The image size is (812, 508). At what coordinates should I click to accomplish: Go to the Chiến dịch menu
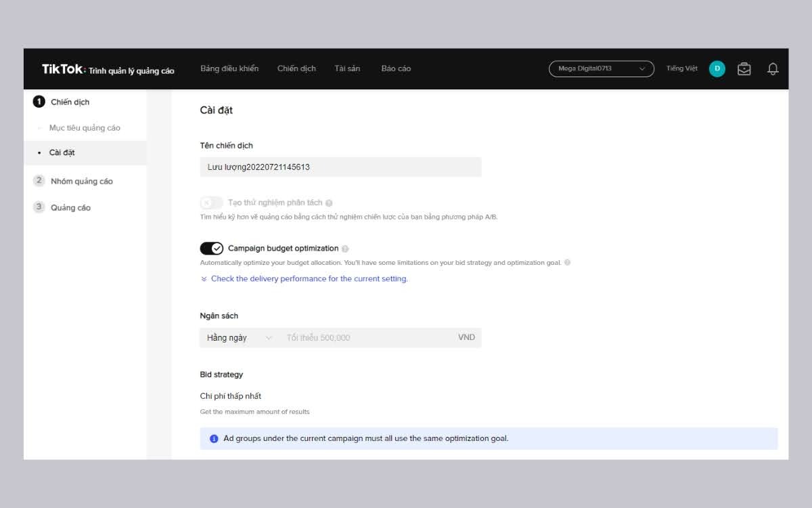click(296, 68)
